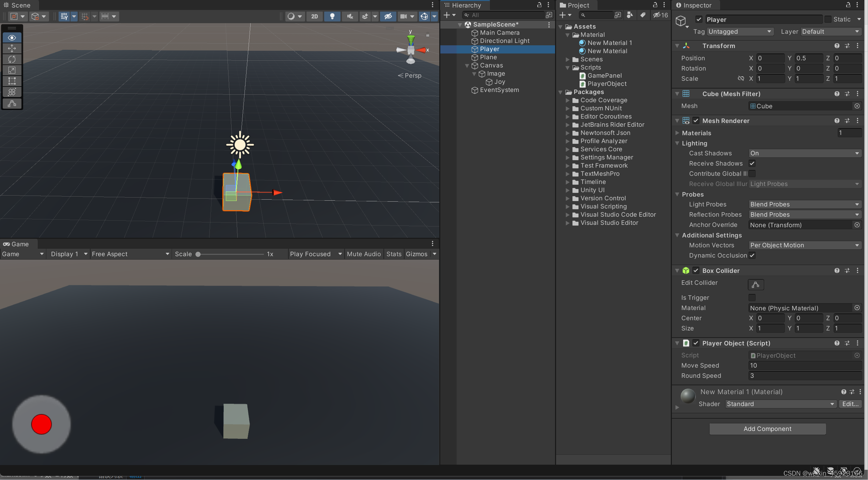This screenshot has width=868, height=480.
Task: Select the Scale tool in scene toolbar
Action: tap(12, 70)
